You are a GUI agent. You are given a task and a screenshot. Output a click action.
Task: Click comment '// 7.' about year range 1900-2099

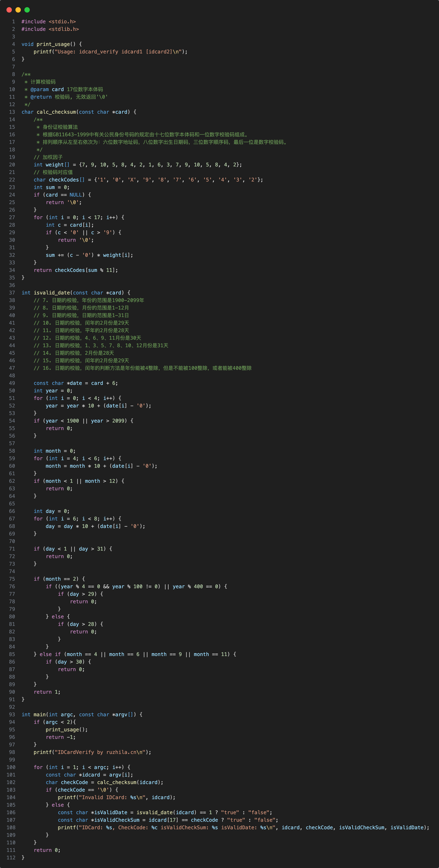tap(89, 300)
